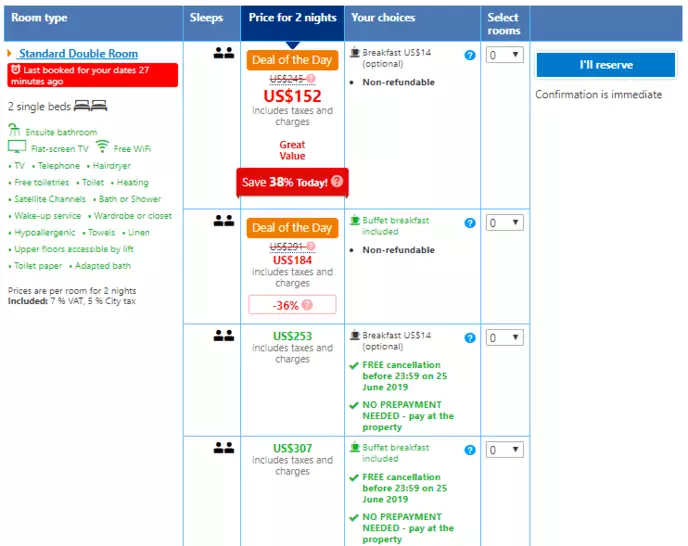Click the shower icon for Ensuite bathroom
The height and width of the screenshot is (546, 688).
(14, 130)
